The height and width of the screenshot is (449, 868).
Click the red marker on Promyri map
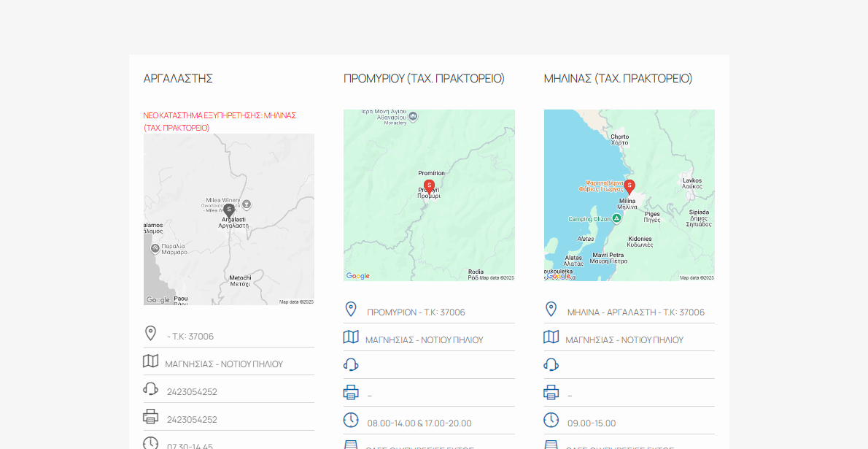(x=429, y=186)
